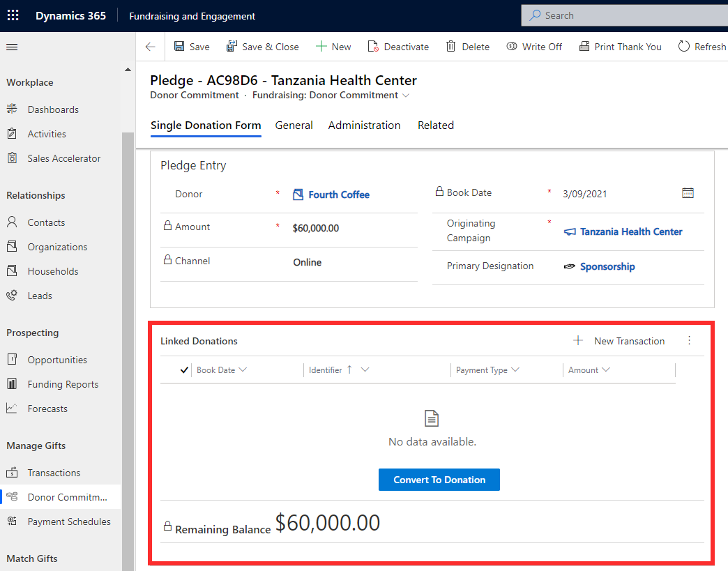
Task: Open Leads list
Action: (x=40, y=296)
